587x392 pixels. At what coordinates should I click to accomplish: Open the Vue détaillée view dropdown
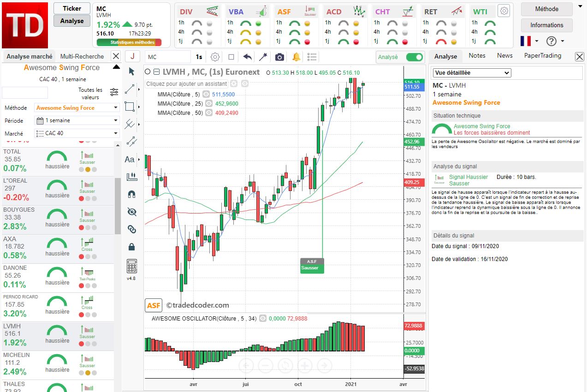(471, 73)
